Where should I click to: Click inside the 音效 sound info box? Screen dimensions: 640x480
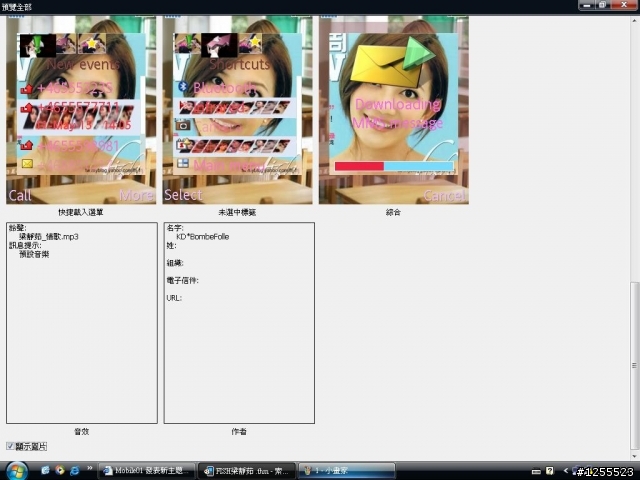82,323
